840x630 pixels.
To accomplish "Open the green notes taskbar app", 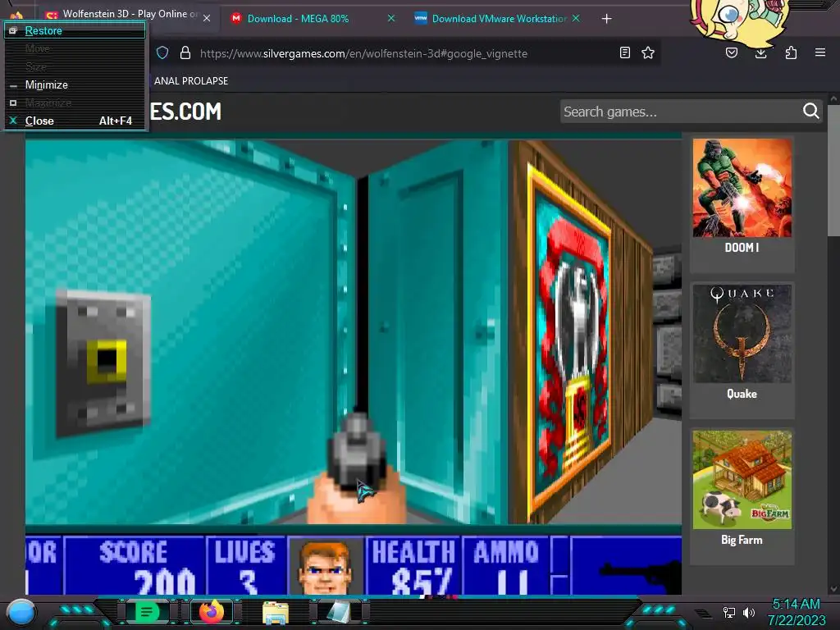I will point(147,612).
